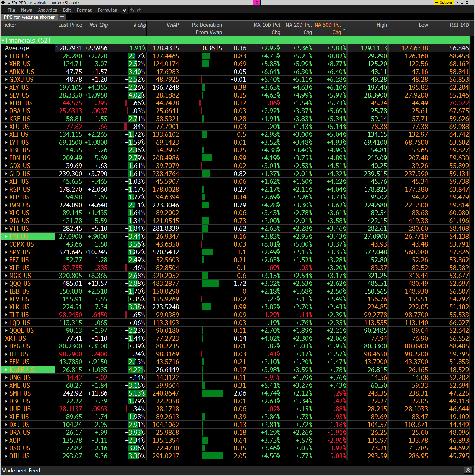Screen dimensions: 475x476
Task: Click the sort arrow in MA 50D column
Action: point(344,29)
